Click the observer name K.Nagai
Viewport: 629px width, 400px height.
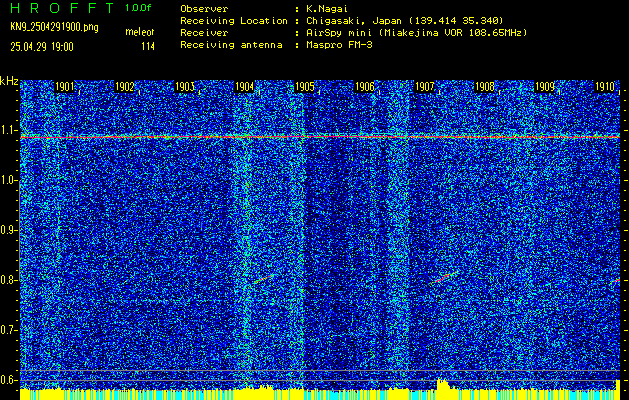click(x=327, y=9)
